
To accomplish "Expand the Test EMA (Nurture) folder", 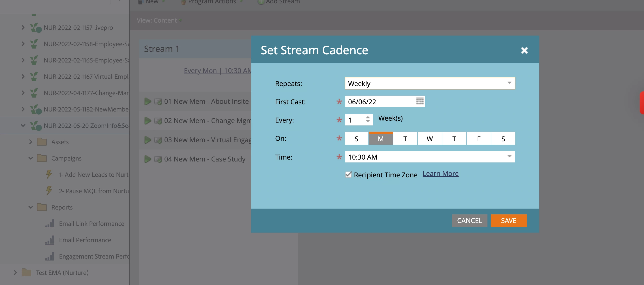I will [15, 272].
